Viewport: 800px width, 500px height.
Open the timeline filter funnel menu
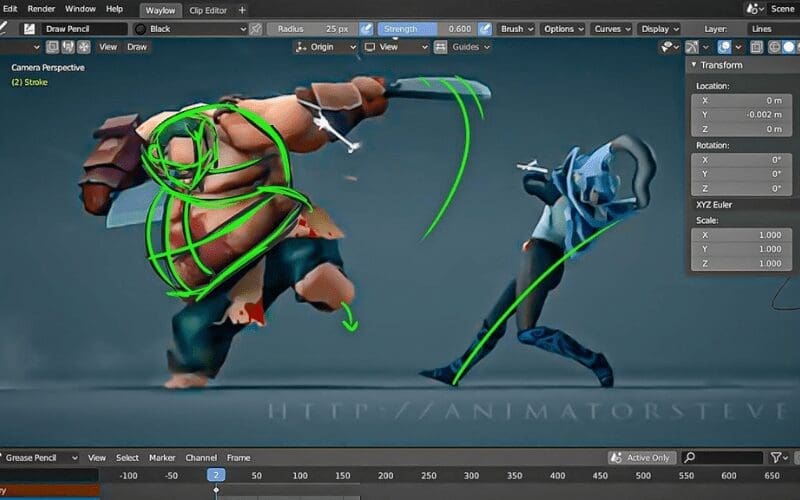pos(779,458)
